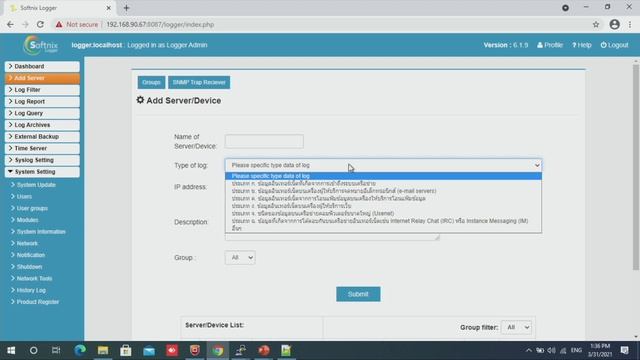The width and height of the screenshot is (640, 360).
Task: Open Network Tools page
Action: point(34,278)
